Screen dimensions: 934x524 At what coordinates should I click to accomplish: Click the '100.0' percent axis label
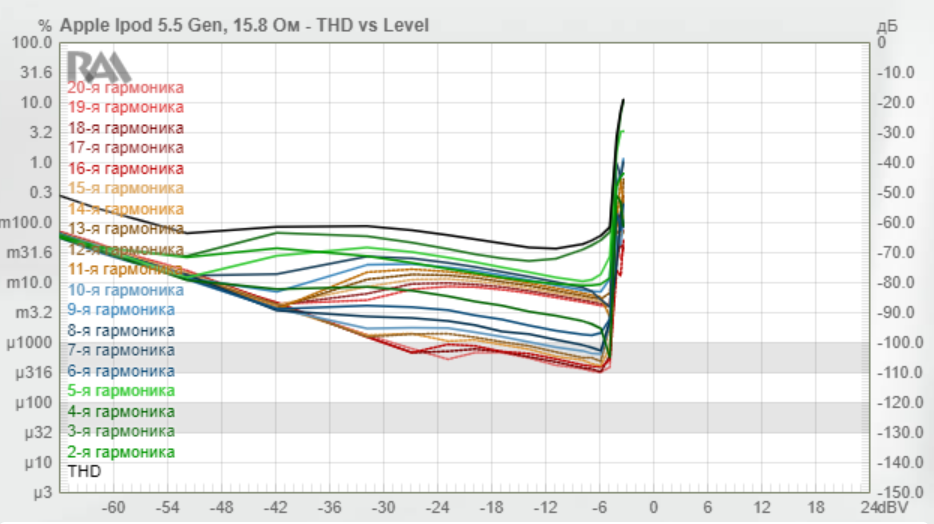click(32, 43)
